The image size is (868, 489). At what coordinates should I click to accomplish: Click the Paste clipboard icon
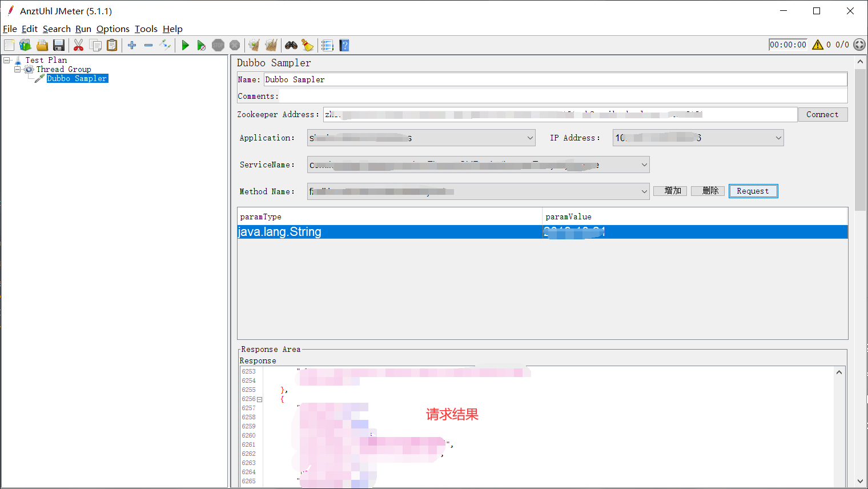(x=112, y=45)
